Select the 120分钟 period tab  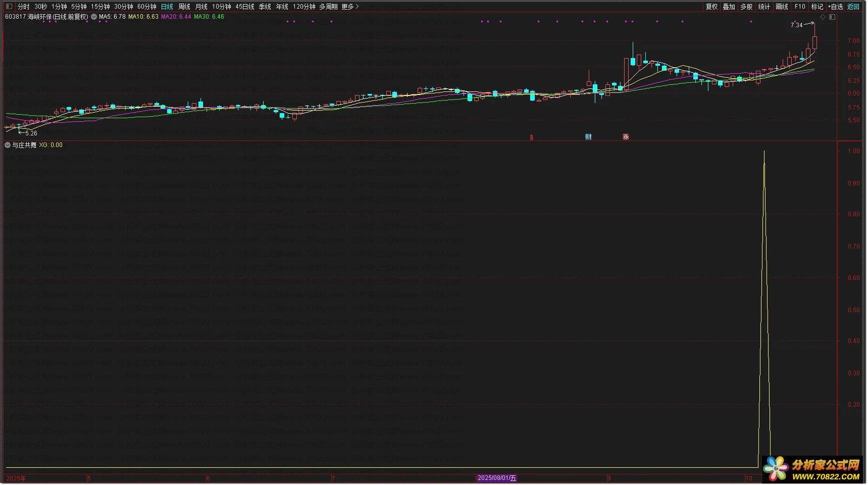pos(304,7)
